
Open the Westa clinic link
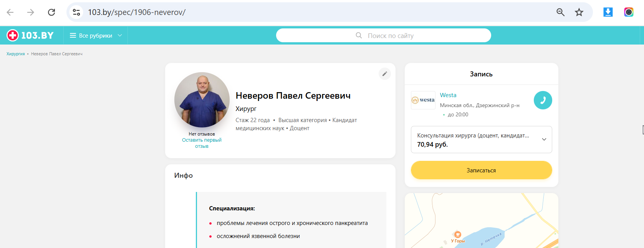(x=448, y=95)
